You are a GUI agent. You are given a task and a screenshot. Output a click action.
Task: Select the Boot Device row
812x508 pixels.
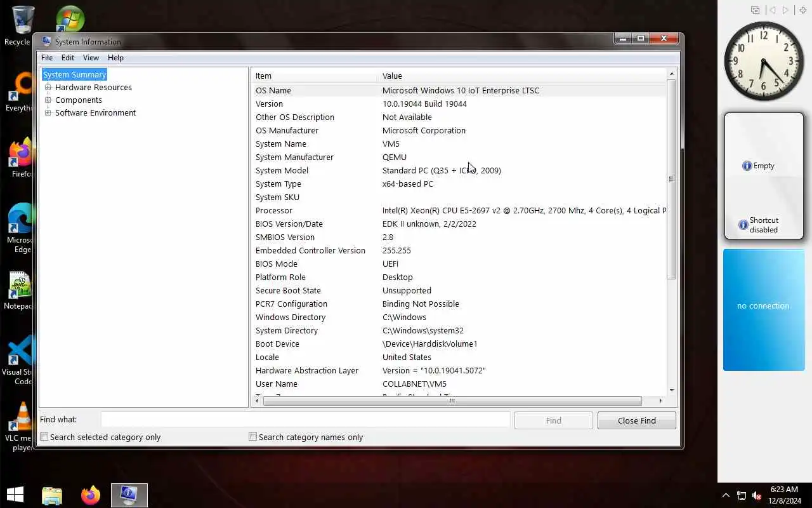[x=459, y=344]
